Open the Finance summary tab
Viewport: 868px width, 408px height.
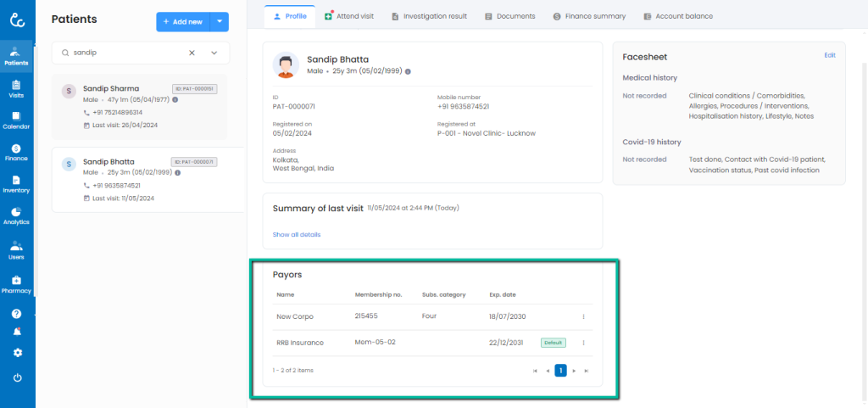(588, 16)
